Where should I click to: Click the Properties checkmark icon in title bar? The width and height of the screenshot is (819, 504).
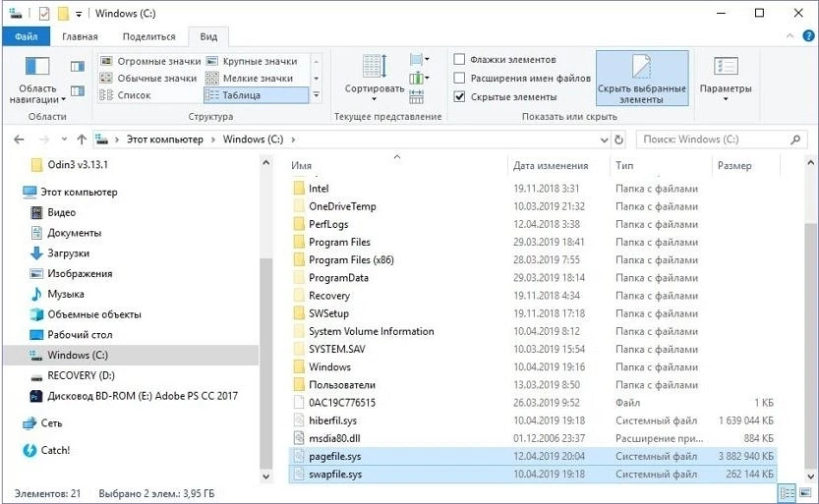click(44, 14)
